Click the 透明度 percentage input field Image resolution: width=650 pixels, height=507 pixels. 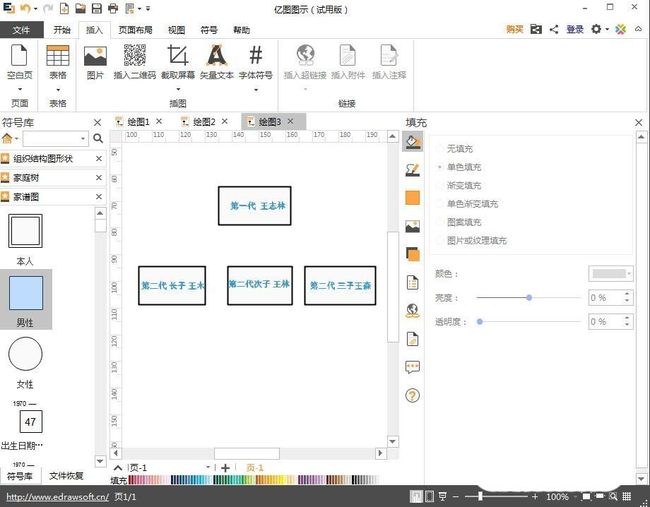(x=606, y=322)
